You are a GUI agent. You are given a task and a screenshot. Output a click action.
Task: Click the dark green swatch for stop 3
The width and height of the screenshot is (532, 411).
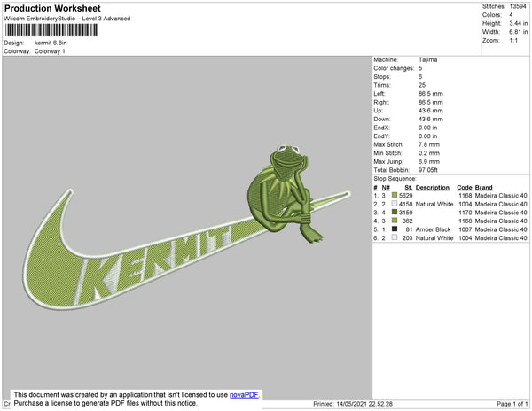395,212
